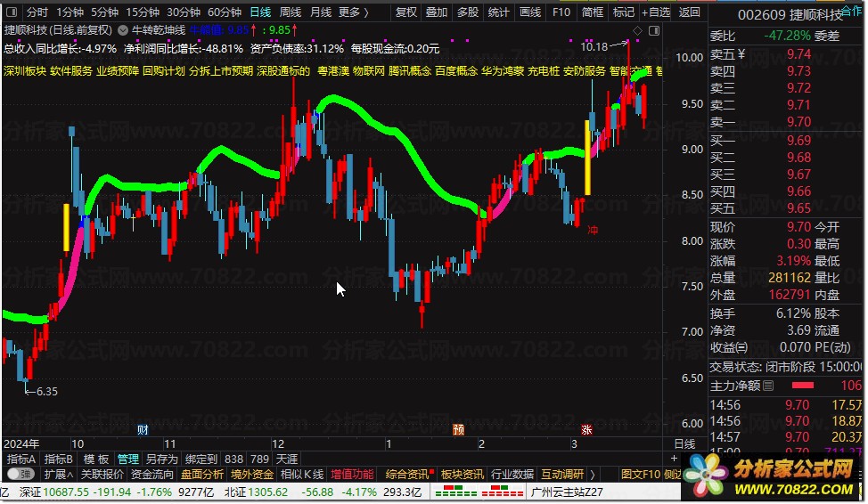
Task: Open 模板 template tab
Action: 95,459
